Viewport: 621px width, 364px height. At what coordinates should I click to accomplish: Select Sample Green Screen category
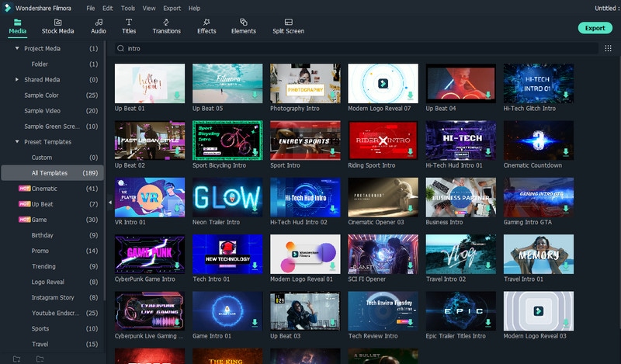tap(52, 126)
